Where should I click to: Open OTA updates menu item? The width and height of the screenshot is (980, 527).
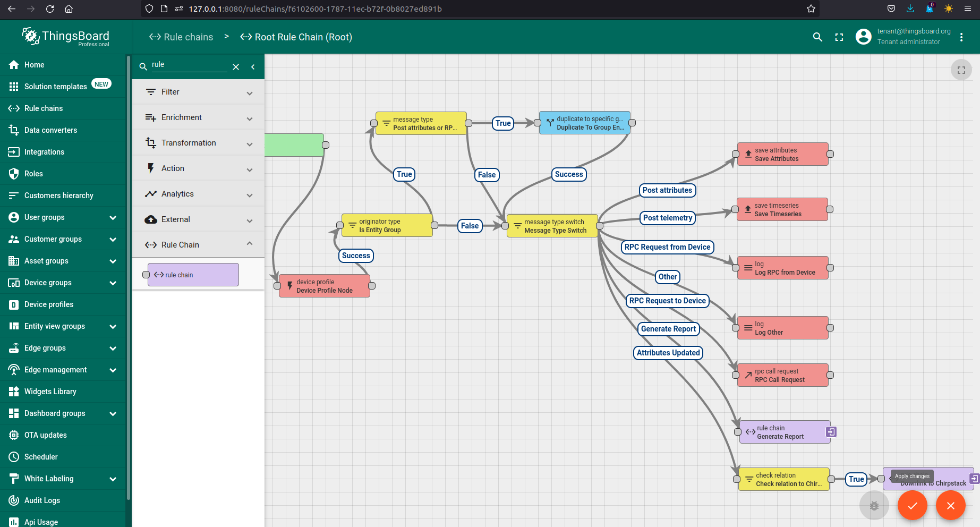[63, 435]
